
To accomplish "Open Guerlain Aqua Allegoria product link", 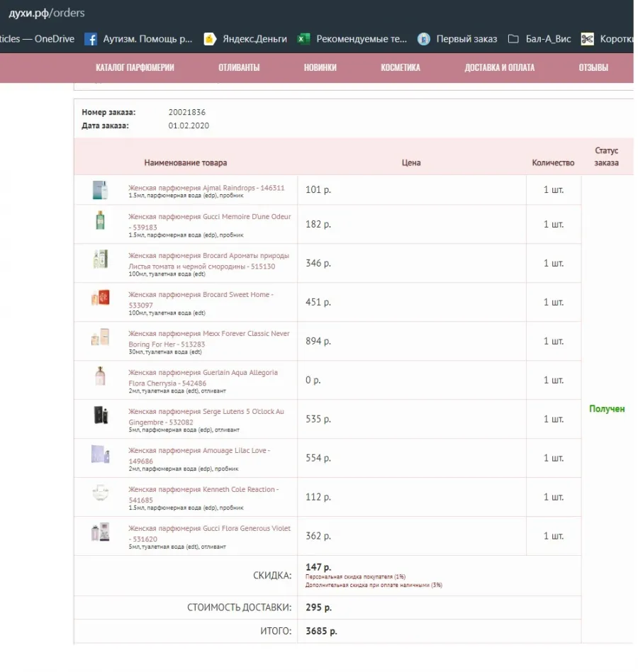I will coord(203,378).
